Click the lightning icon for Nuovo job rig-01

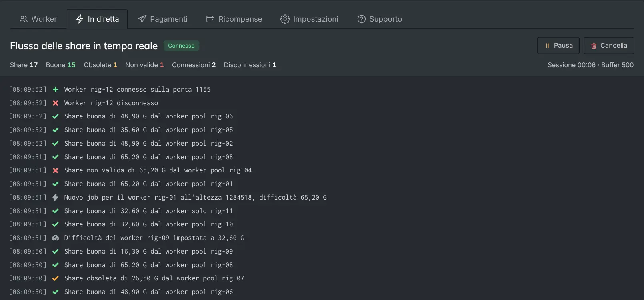(x=56, y=198)
